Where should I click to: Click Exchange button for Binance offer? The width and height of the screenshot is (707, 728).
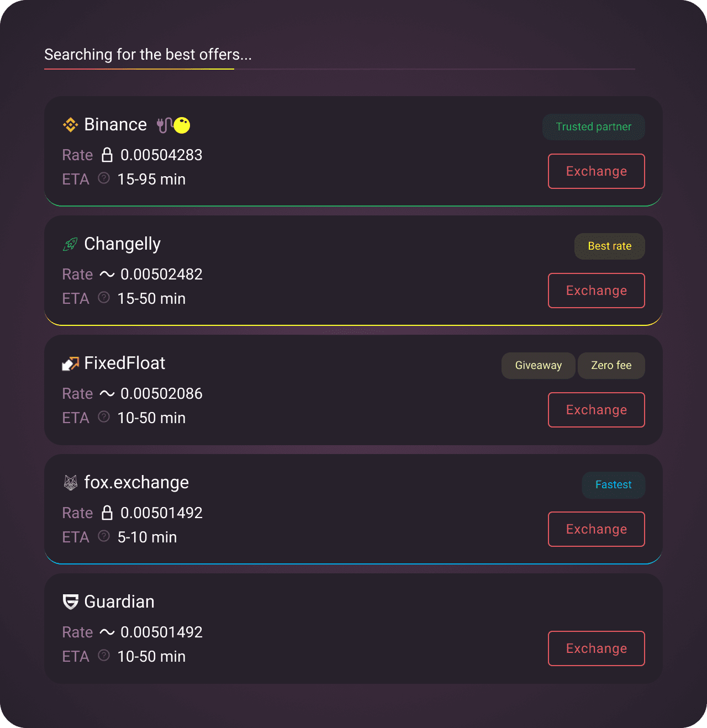click(x=597, y=171)
